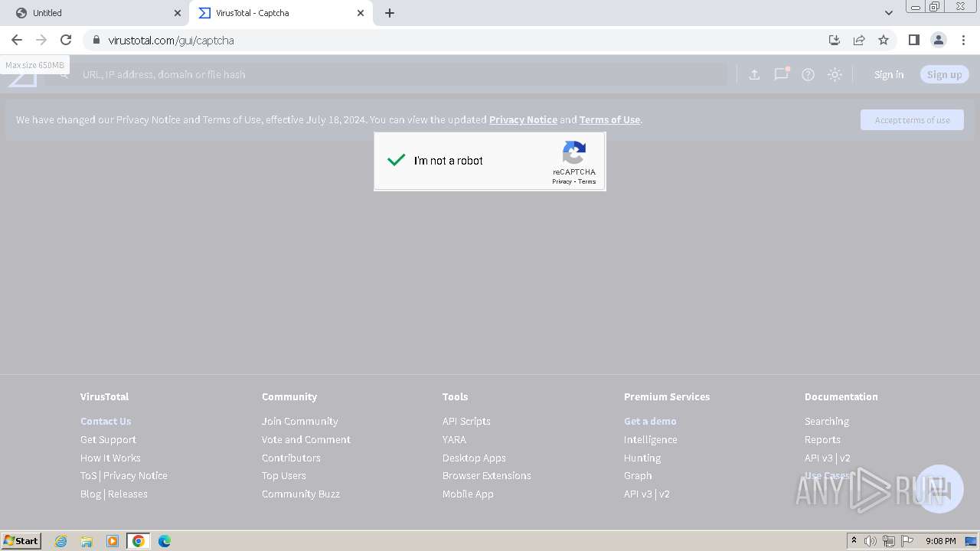Image resolution: width=980 pixels, height=551 pixels.
Task: Open Contact Us footer link
Action: pyautogui.click(x=106, y=421)
